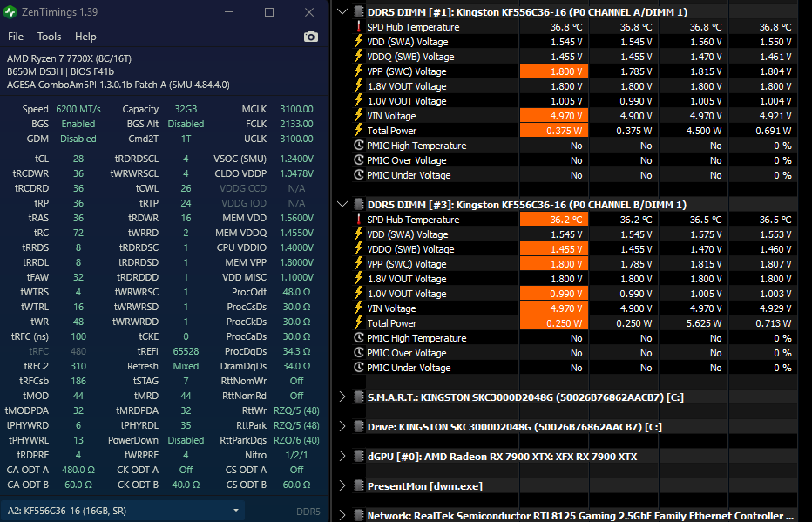Click the B650M DS3H | BIOS F41b text

click(x=60, y=71)
